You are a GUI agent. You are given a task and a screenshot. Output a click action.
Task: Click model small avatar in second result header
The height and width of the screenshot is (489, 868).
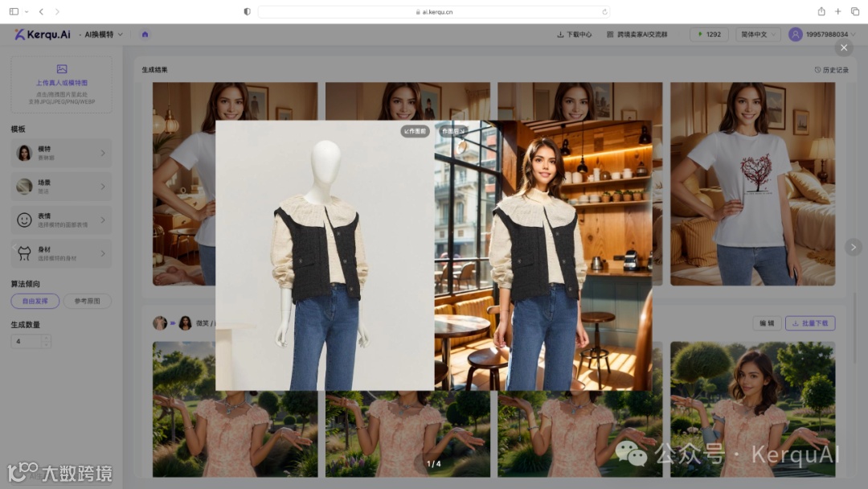[x=186, y=323]
